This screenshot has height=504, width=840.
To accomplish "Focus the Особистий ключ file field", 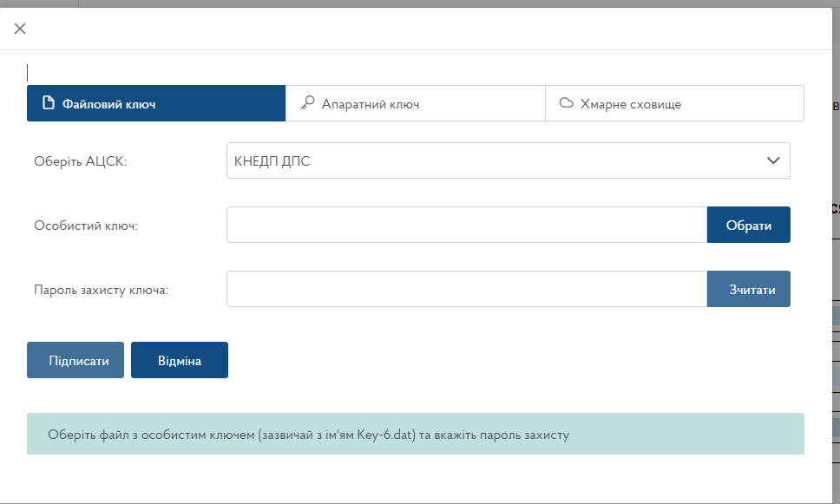I will pyautogui.click(x=466, y=225).
